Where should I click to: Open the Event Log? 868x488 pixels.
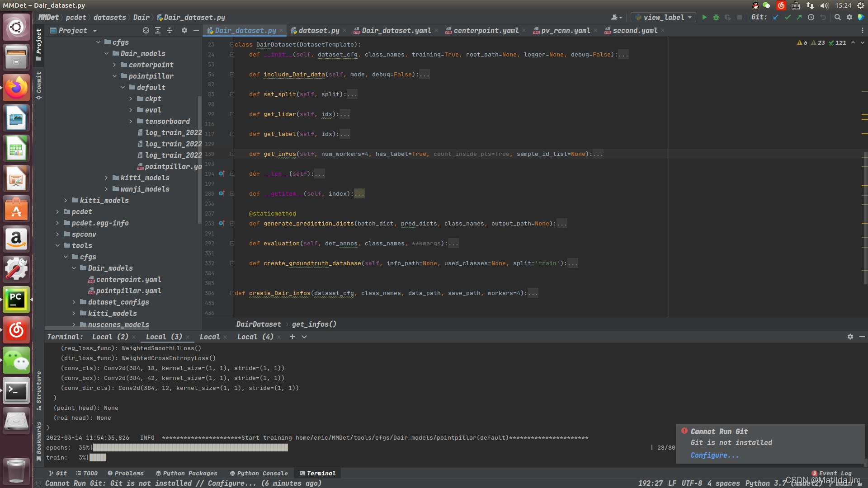[832, 473]
